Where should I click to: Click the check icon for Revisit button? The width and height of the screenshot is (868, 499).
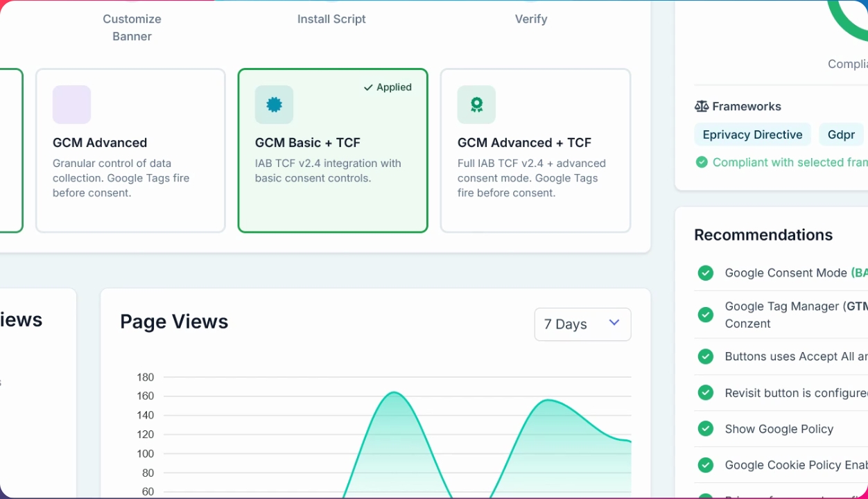pyautogui.click(x=706, y=393)
